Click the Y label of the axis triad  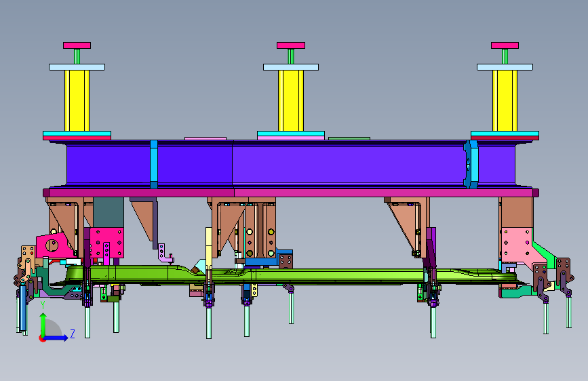[x=43, y=305]
